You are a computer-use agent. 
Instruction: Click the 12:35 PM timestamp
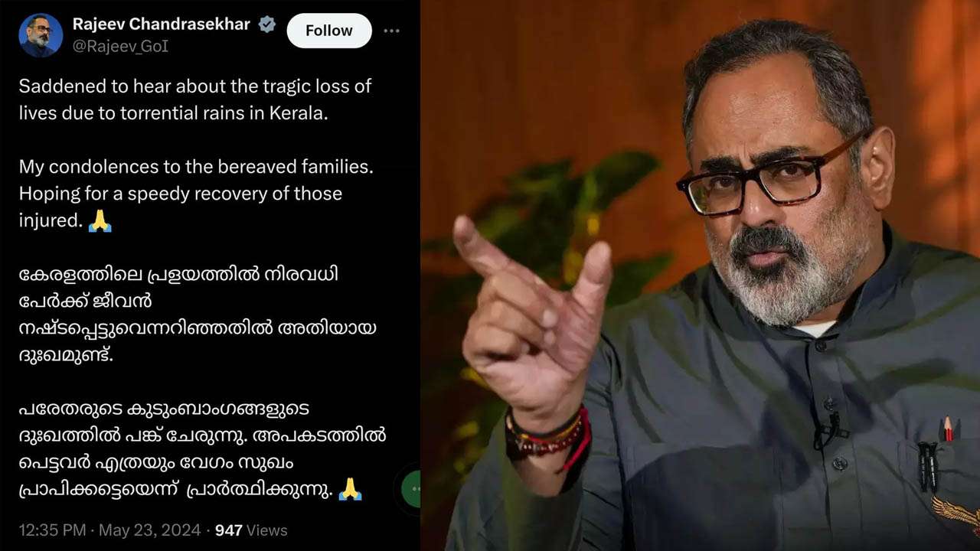pos(52,530)
